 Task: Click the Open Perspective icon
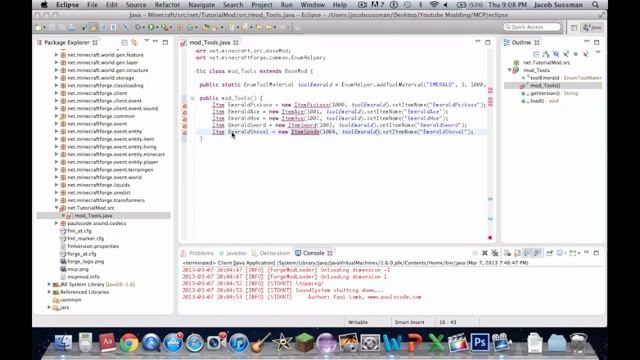574,27
